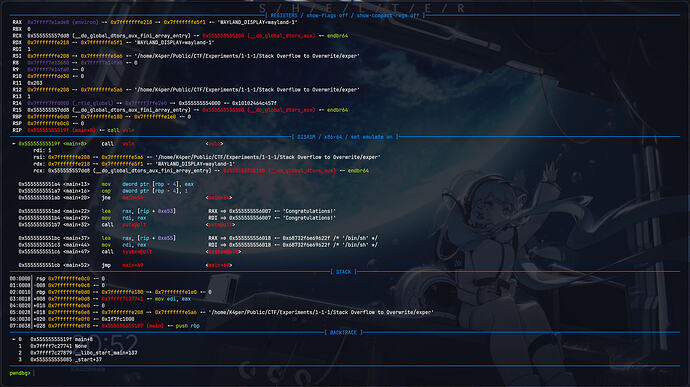
Task: Select the R11 register label
Action: 17,83
